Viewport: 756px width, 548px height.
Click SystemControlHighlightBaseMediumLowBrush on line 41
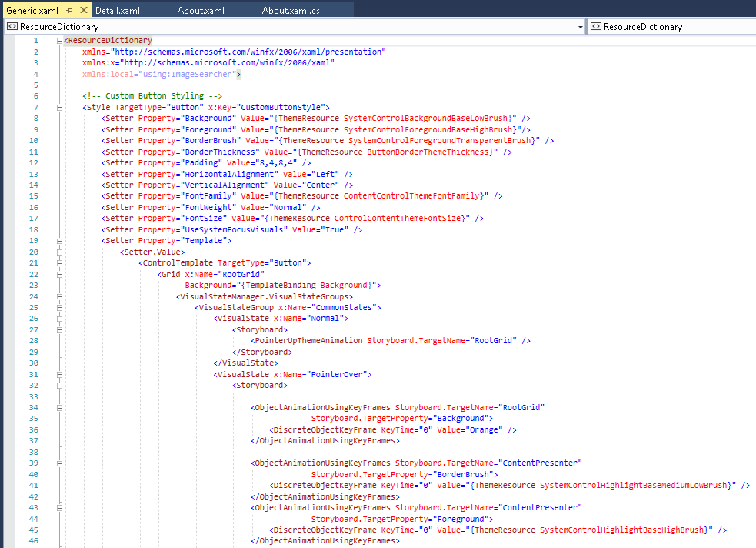coord(633,486)
